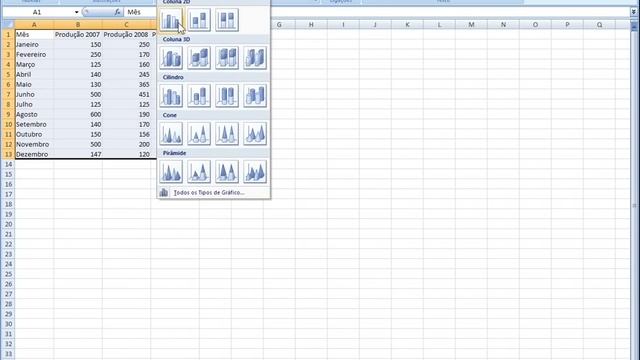Click the Dezembro cell
Screen dimensions: 640x360
34,154
